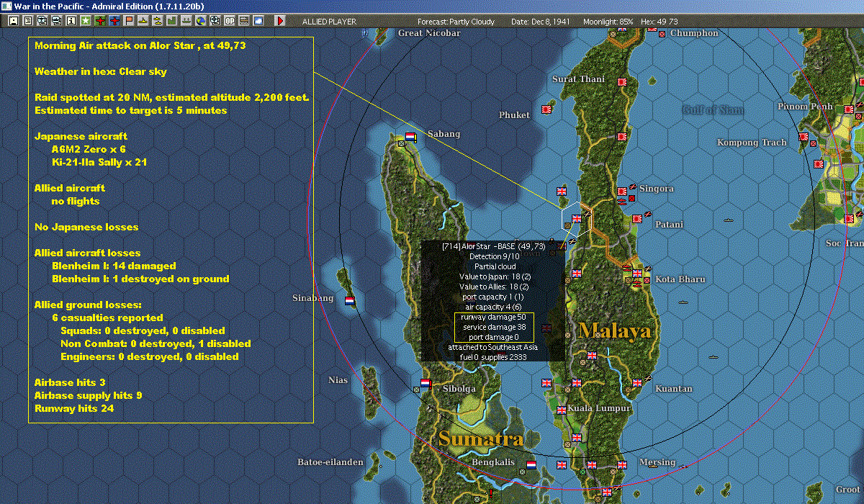The image size is (864, 504).
Task: Select red plane on green background icon
Action: pos(100,22)
